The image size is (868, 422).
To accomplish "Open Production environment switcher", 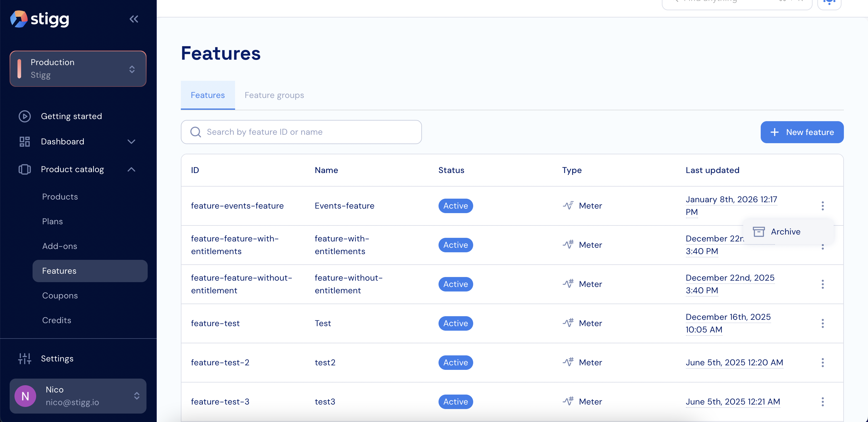I will (78, 69).
